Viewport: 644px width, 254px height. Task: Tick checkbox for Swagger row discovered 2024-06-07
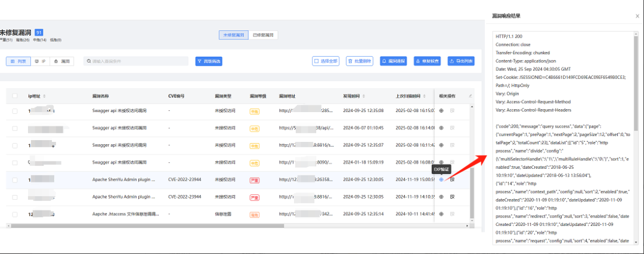click(15, 128)
